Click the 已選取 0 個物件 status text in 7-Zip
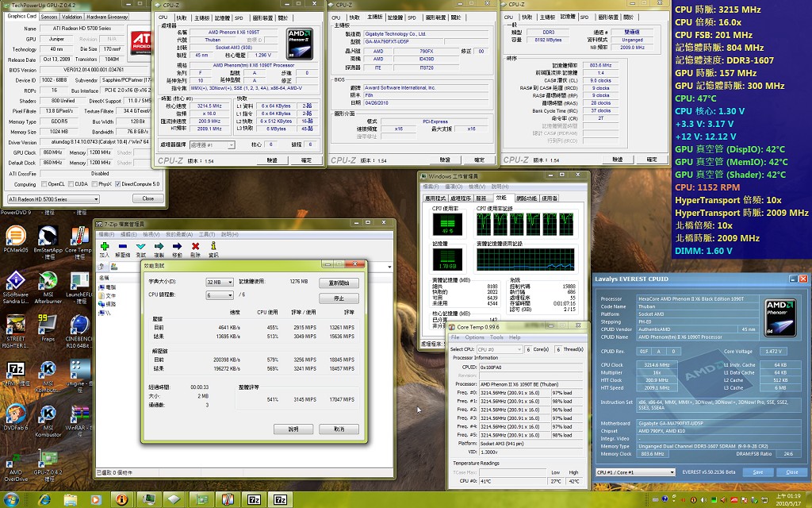 click(114, 472)
